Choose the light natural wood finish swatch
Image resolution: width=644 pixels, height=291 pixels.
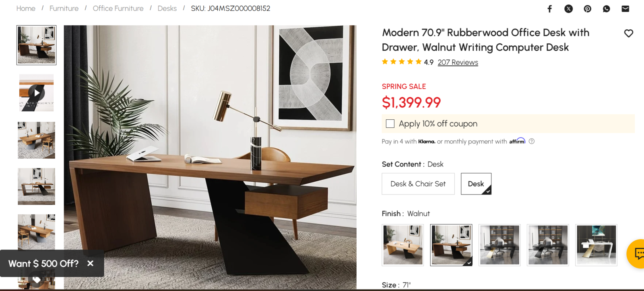[403, 245]
